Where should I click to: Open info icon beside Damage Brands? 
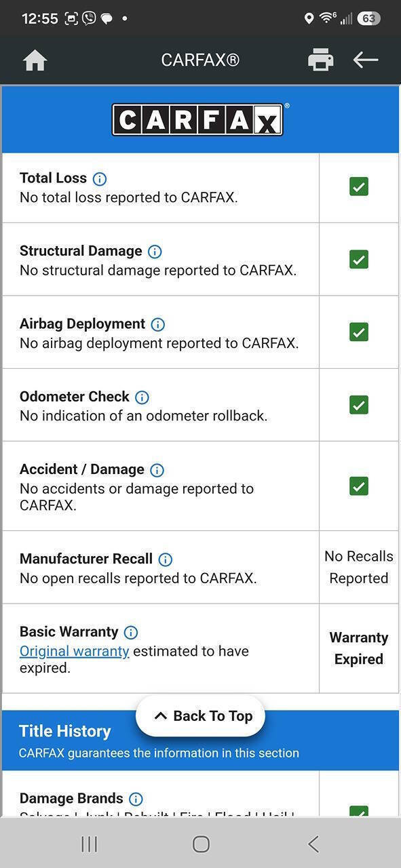(x=136, y=799)
